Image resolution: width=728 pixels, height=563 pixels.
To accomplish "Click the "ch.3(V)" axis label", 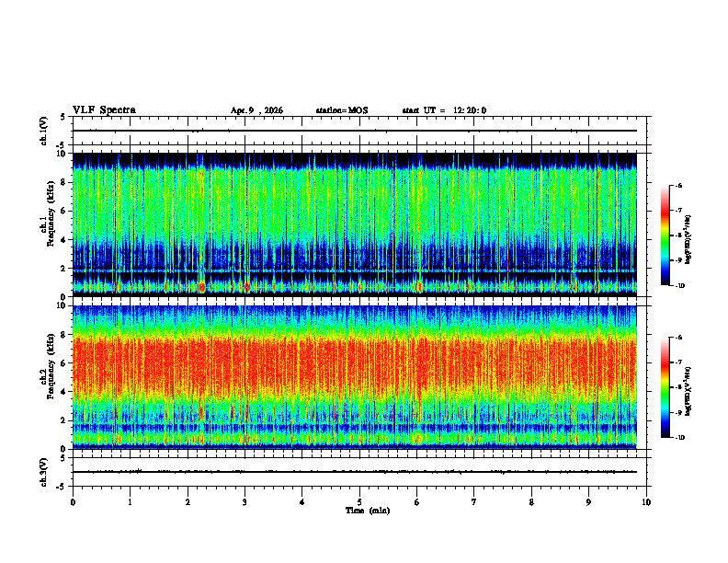I will 44,472.
